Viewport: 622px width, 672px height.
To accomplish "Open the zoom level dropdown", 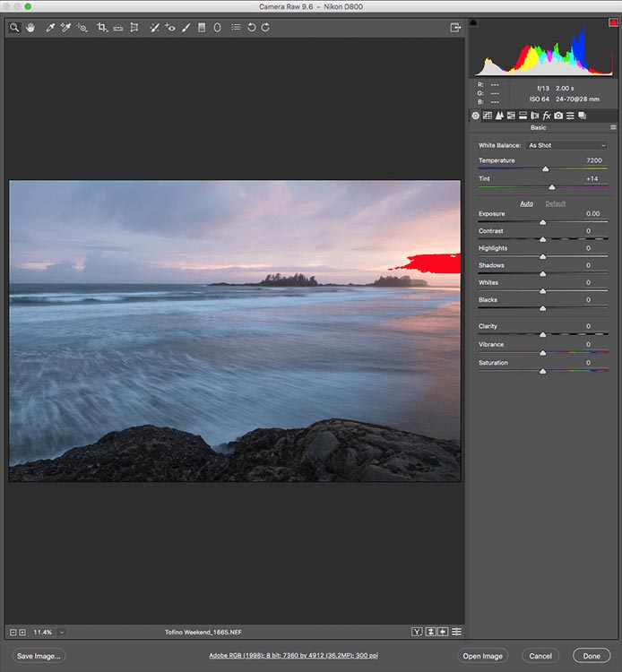I will 61,632.
